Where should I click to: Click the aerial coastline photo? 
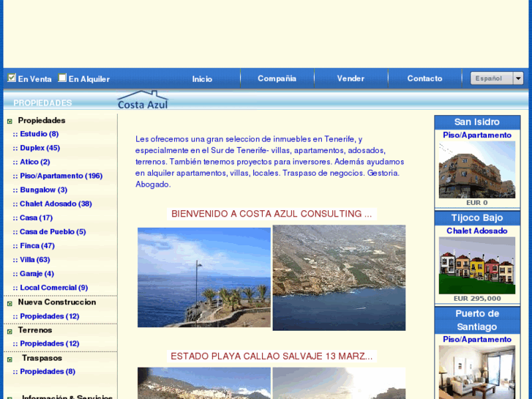tap(339, 277)
